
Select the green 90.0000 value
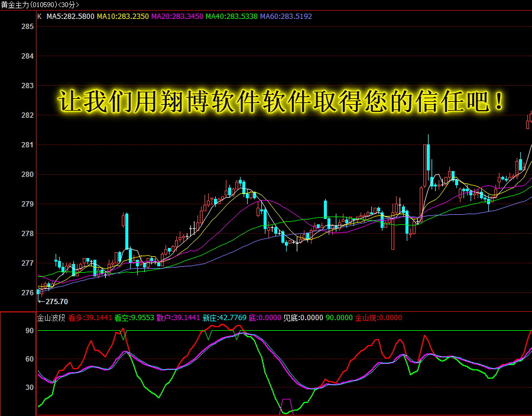[x=339, y=318]
